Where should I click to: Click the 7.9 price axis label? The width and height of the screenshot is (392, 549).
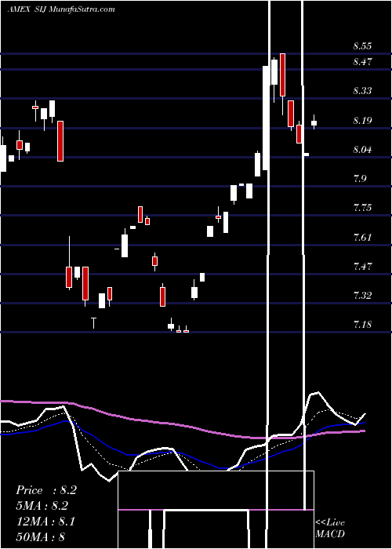[x=360, y=179]
